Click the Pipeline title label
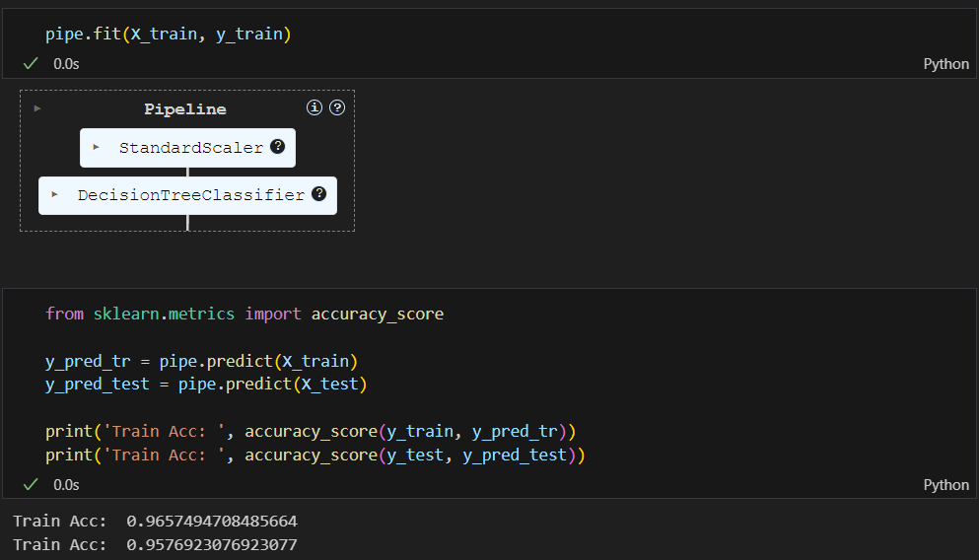 (x=185, y=109)
